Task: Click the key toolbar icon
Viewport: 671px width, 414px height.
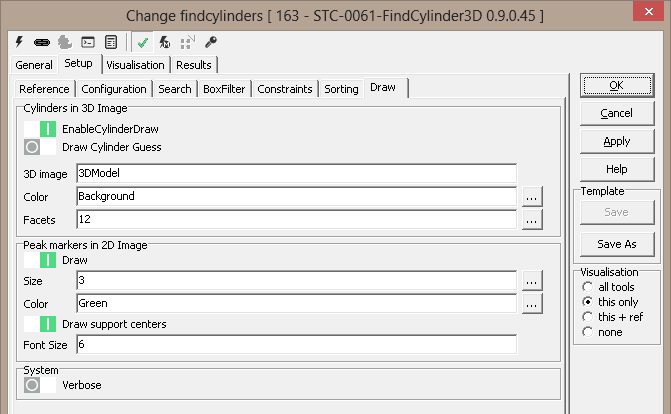Action: [210, 42]
